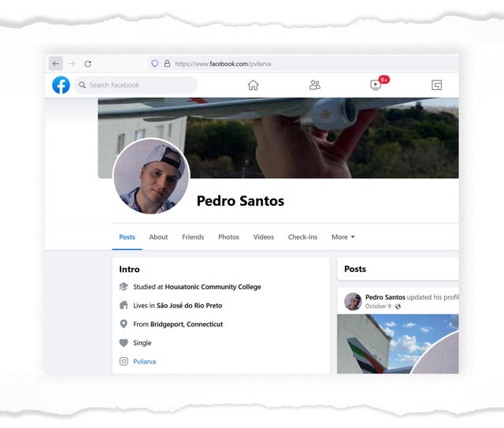Switch to the About tab
The image size is (504, 428).
click(x=158, y=237)
